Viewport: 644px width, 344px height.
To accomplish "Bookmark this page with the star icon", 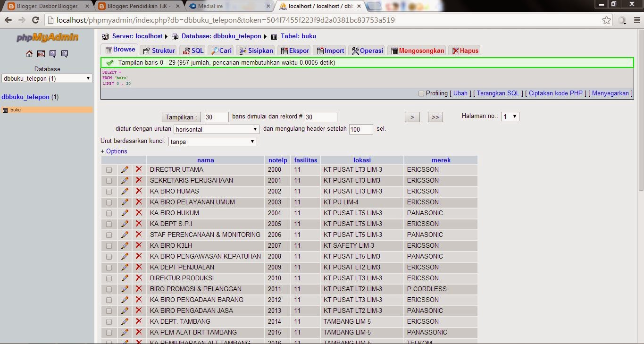I will 606,20.
